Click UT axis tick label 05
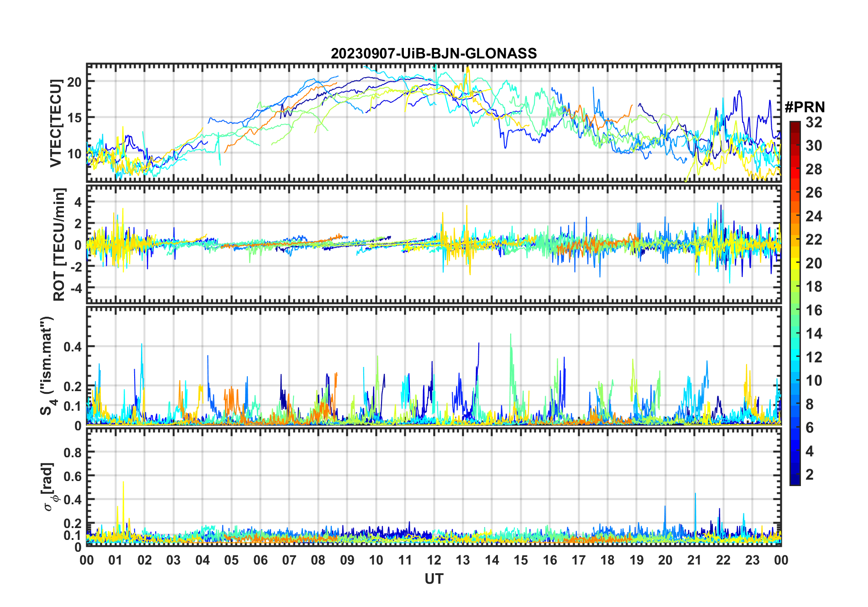The height and width of the screenshot is (607, 868). [231, 560]
